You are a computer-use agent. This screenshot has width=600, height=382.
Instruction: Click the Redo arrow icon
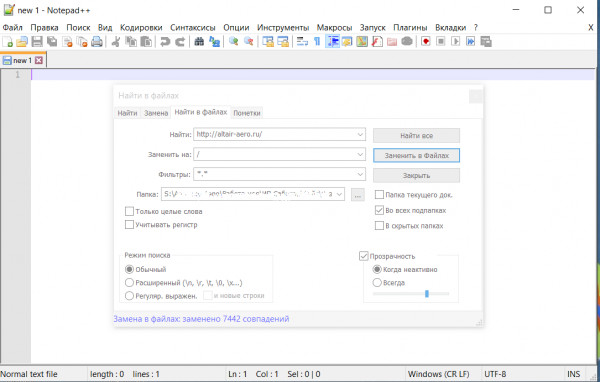(180, 41)
